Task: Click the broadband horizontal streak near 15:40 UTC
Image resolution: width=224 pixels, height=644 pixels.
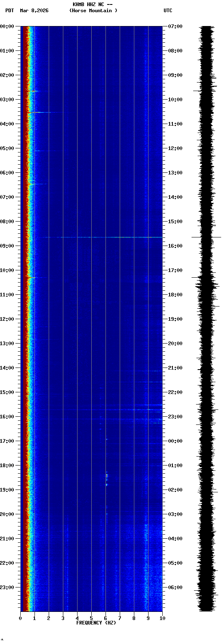Action: point(101,237)
